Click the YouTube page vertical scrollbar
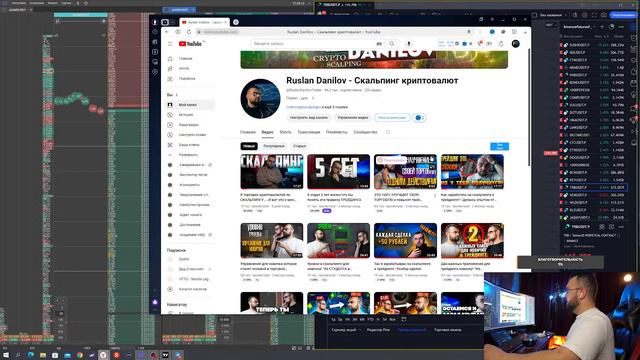This screenshot has height=360, width=640. tap(529, 107)
